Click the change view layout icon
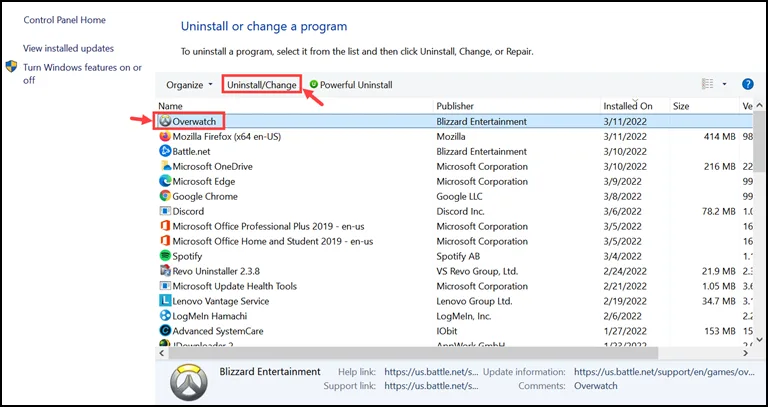The height and width of the screenshot is (407, 768). point(707,84)
